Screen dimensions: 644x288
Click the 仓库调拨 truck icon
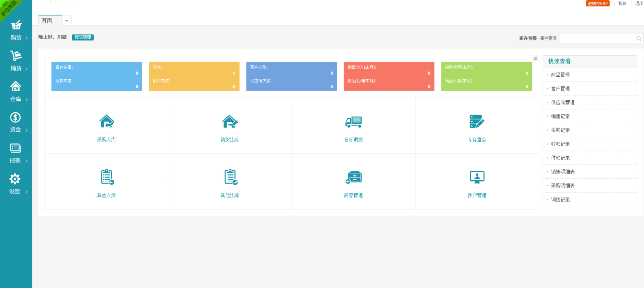353,122
